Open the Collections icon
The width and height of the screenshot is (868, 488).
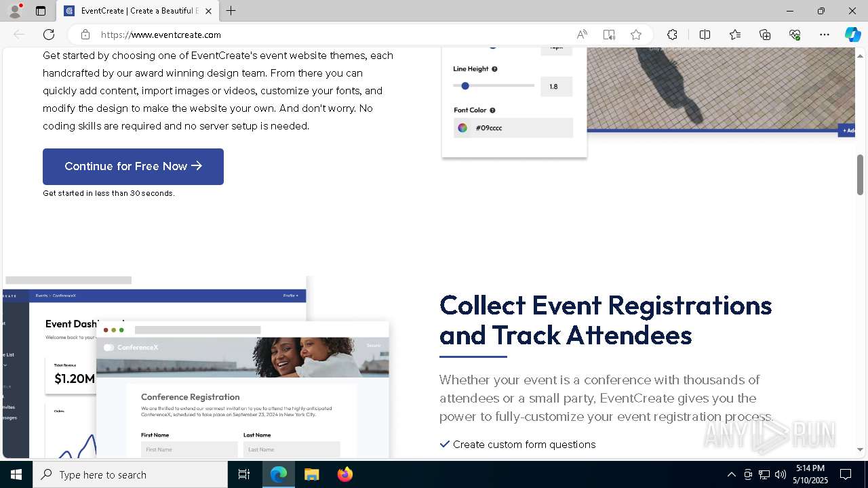765,35
